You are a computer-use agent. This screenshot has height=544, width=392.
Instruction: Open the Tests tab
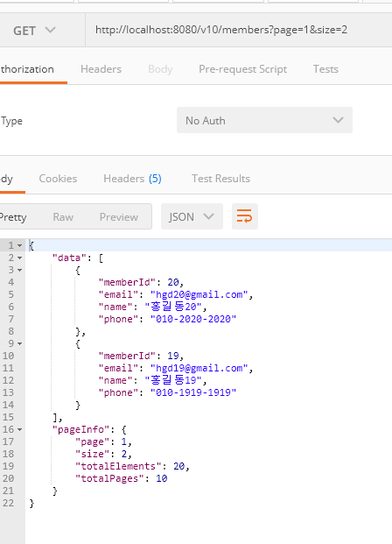pyautogui.click(x=325, y=69)
